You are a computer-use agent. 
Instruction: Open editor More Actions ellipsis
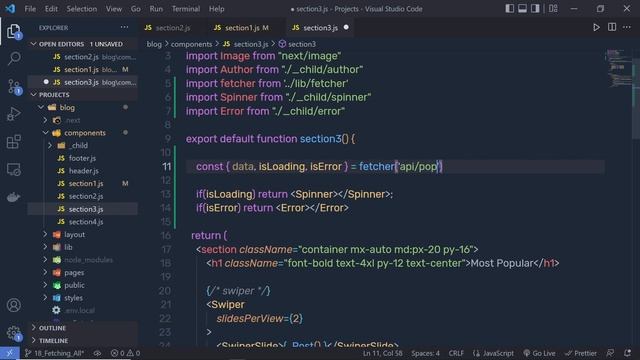(x=627, y=27)
